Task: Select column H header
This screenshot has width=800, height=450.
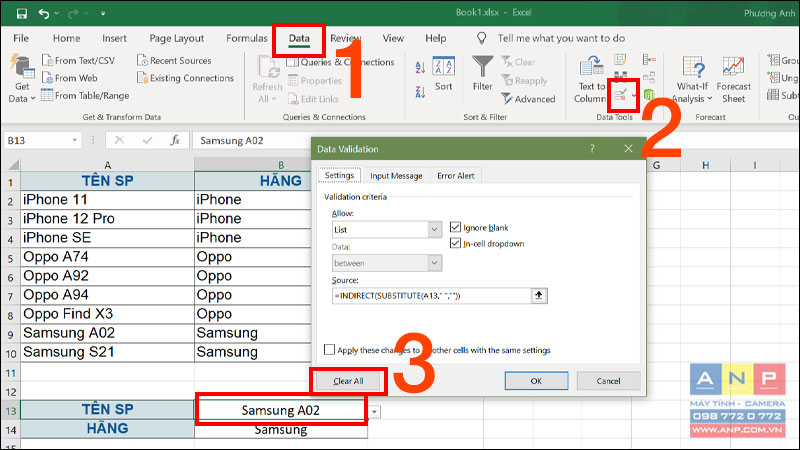Action: pyautogui.click(x=706, y=165)
